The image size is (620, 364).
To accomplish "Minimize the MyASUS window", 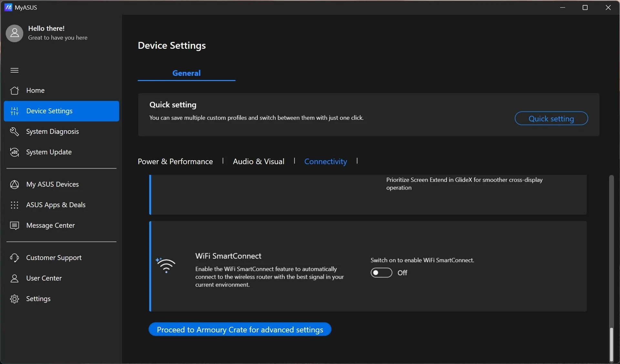I will [563, 7].
